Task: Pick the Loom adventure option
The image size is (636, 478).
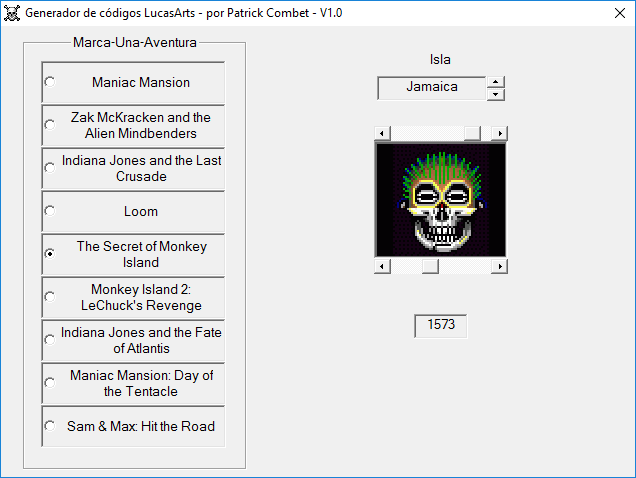Action: [133, 211]
